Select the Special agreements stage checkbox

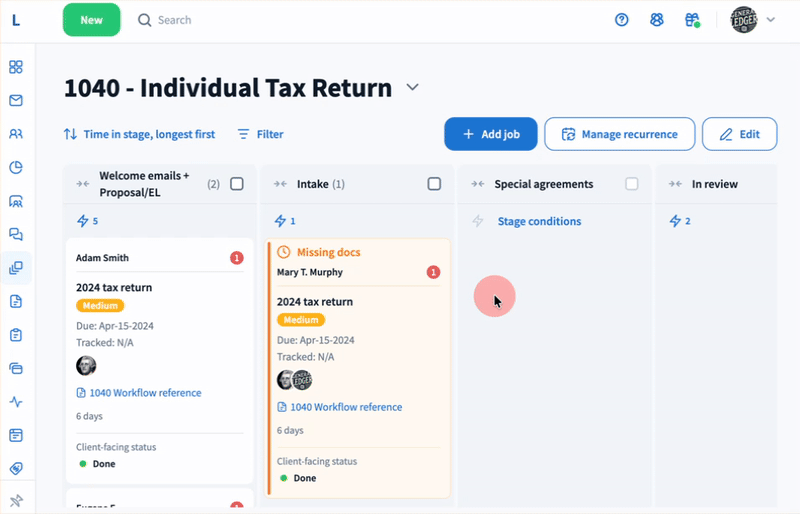tap(631, 184)
